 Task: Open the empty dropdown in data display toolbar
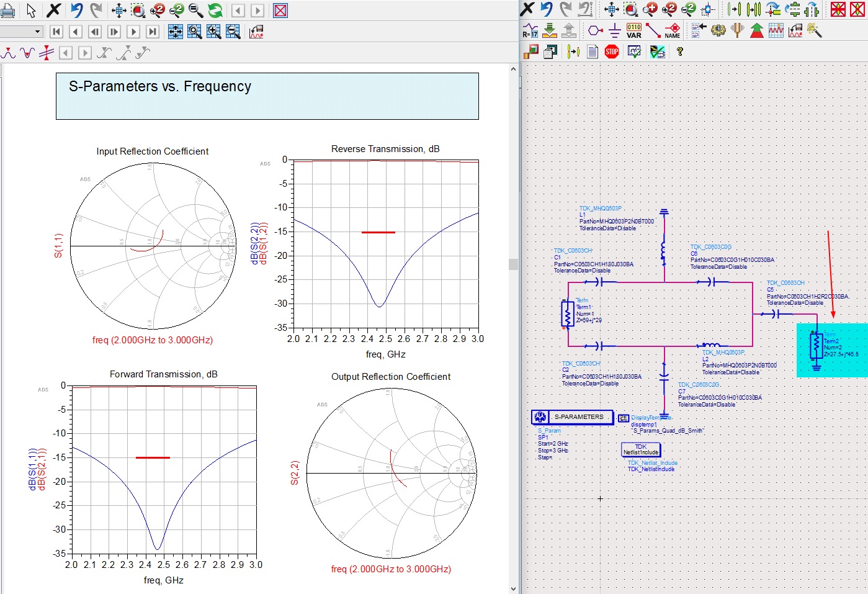coord(21,32)
